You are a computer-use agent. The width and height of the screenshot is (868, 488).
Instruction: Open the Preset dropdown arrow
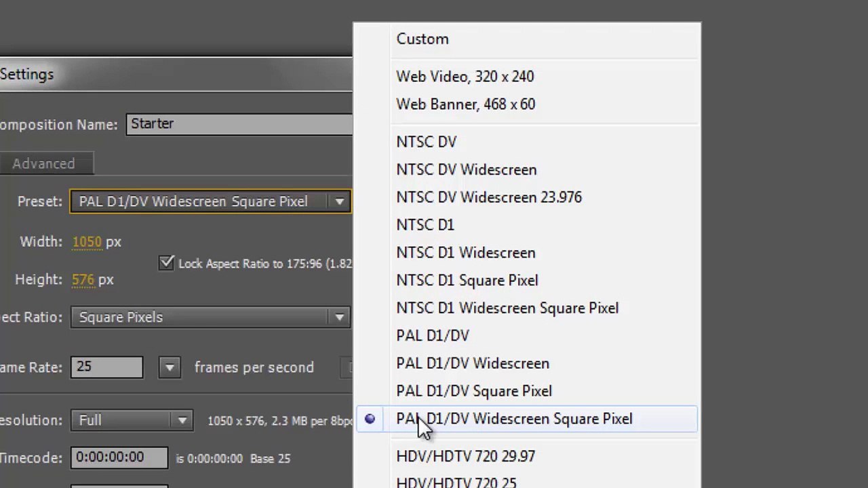[x=339, y=202]
